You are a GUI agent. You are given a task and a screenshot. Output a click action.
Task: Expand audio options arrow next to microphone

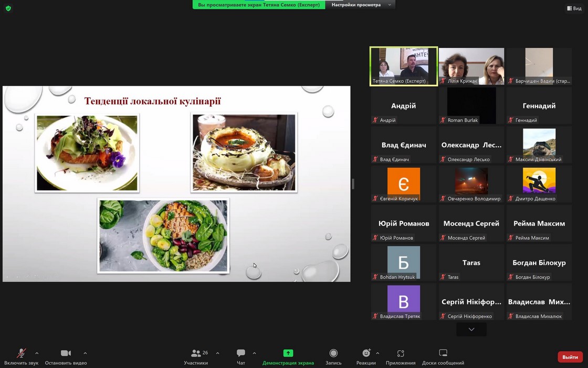(x=37, y=353)
